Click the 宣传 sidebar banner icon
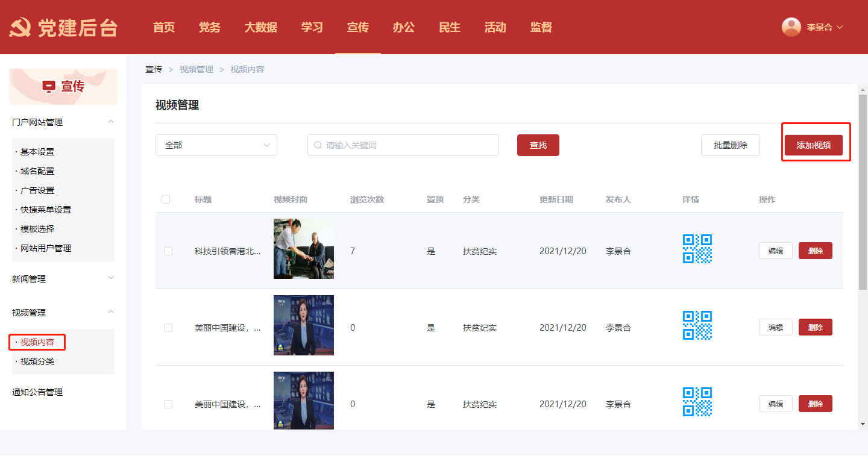The height and width of the screenshot is (456, 868). tap(49, 87)
